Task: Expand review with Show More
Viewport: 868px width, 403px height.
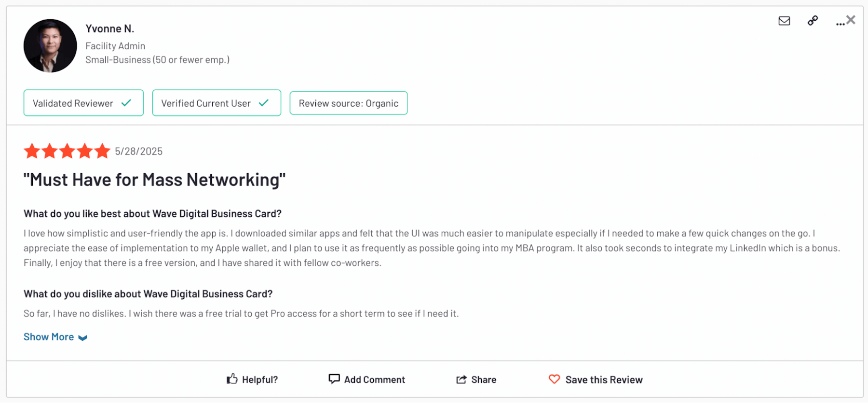Action: [x=55, y=337]
